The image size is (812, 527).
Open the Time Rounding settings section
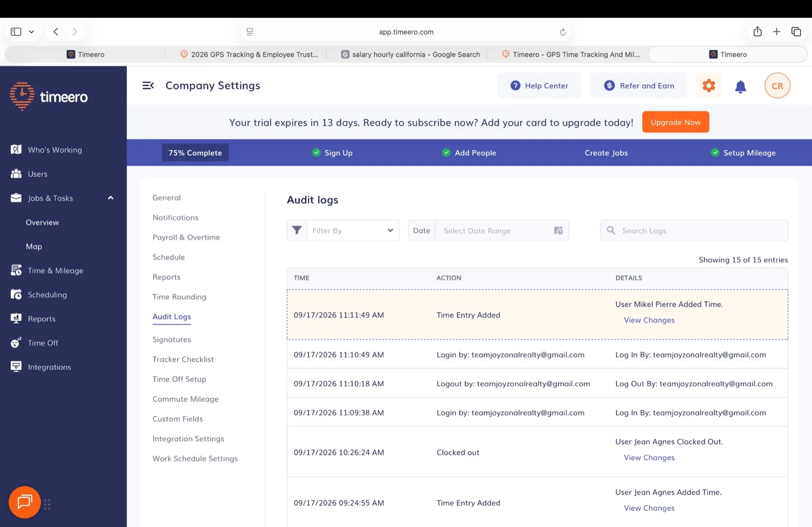point(179,297)
